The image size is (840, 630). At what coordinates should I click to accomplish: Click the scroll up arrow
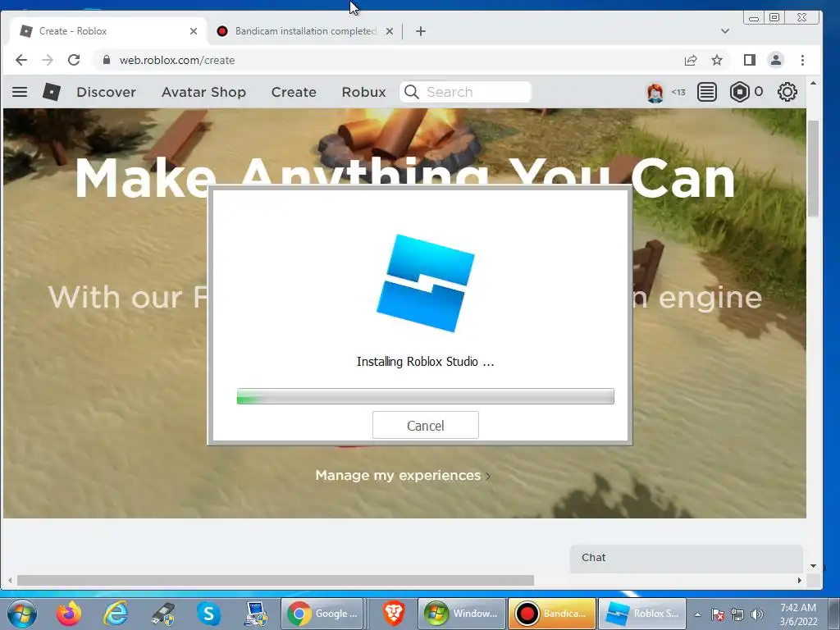813,84
